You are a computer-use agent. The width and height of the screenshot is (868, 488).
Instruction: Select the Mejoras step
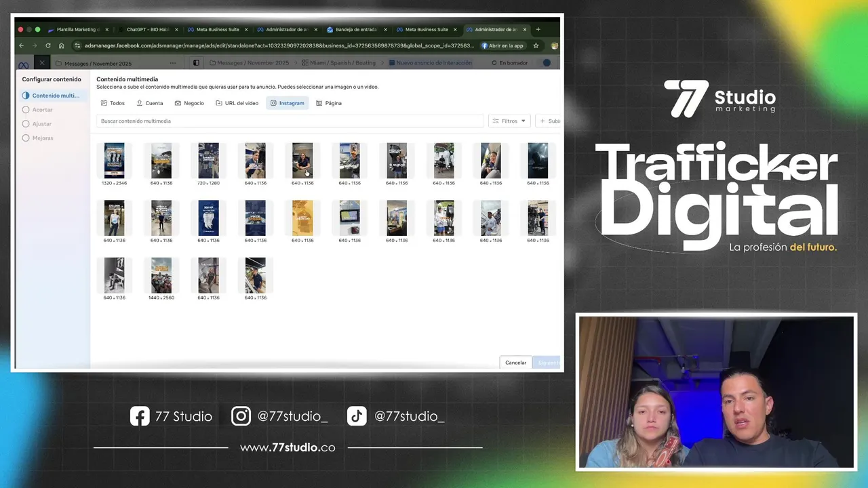38,138
